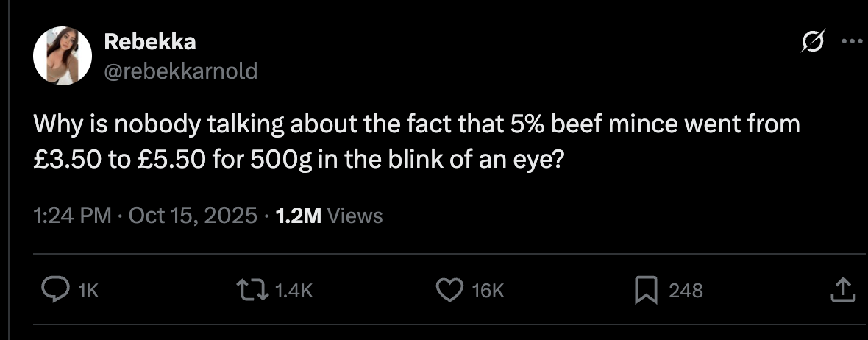868x340 pixels.
Task: Click the 1:24 PM timestamp
Action: point(72,216)
